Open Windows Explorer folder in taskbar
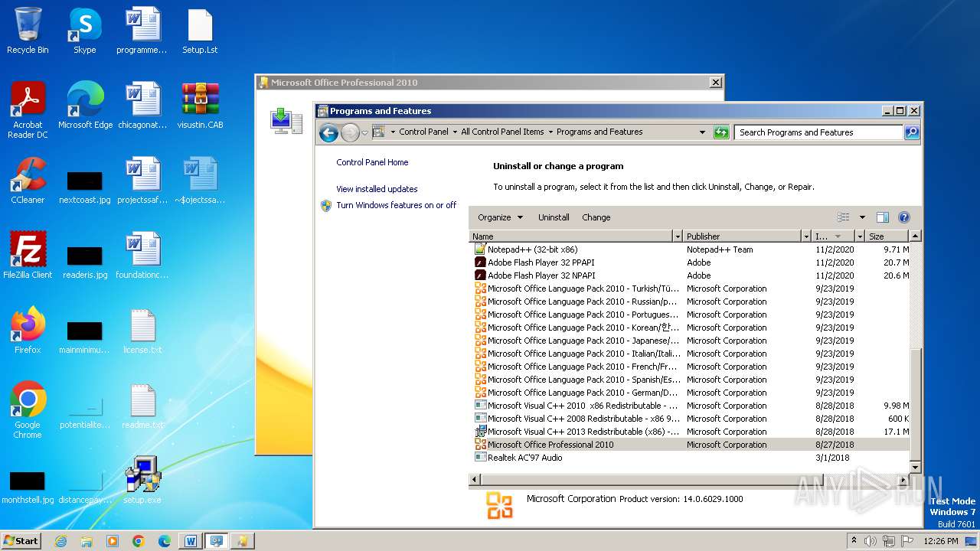This screenshot has height=551, width=980. [x=87, y=541]
